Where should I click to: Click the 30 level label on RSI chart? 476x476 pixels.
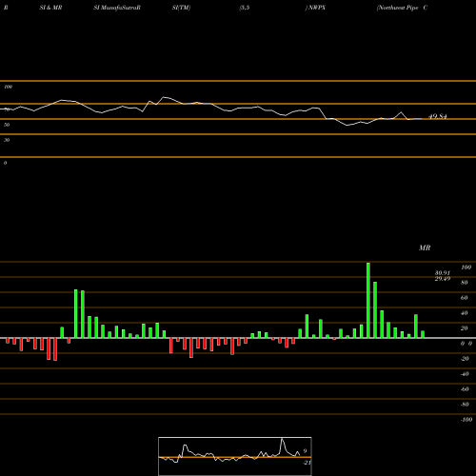click(7, 140)
